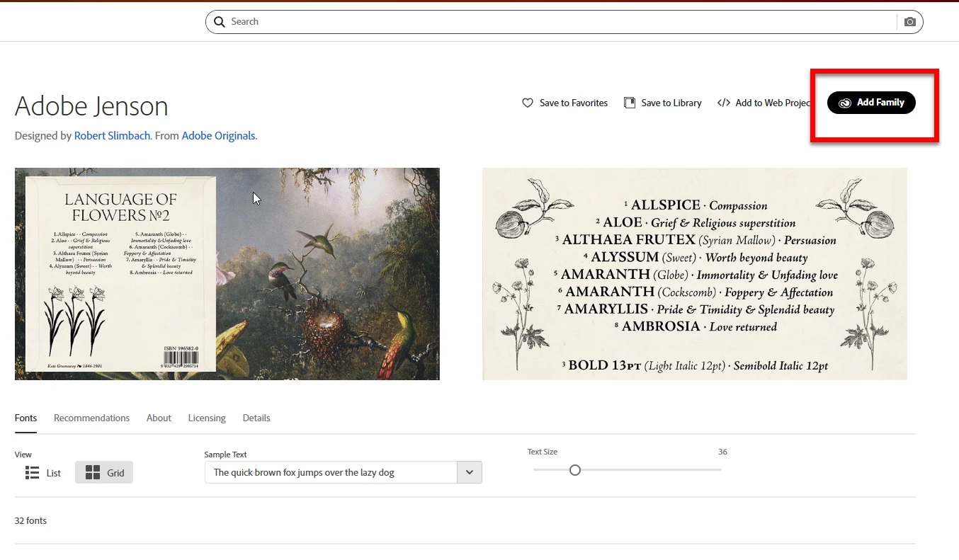Open Language of Flowers hummingbird image
Viewport: 959px width, 560px height.
pyautogui.click(x=227, y=274)
